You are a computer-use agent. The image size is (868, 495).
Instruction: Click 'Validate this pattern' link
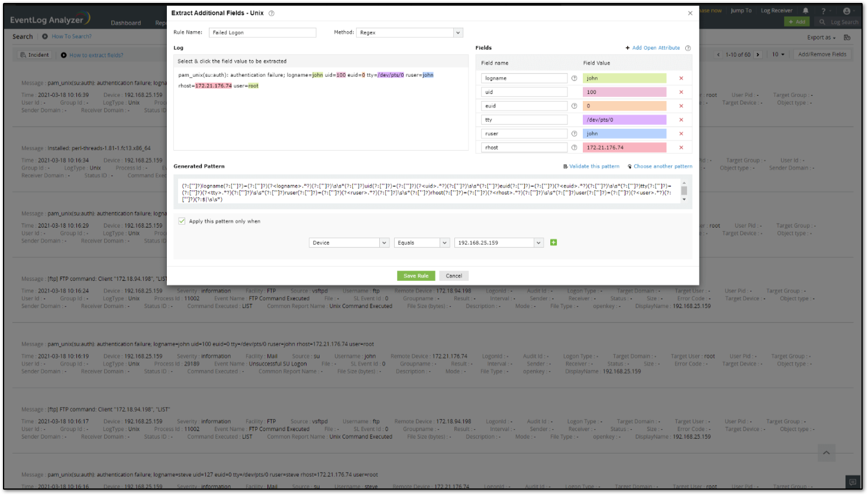593,166
